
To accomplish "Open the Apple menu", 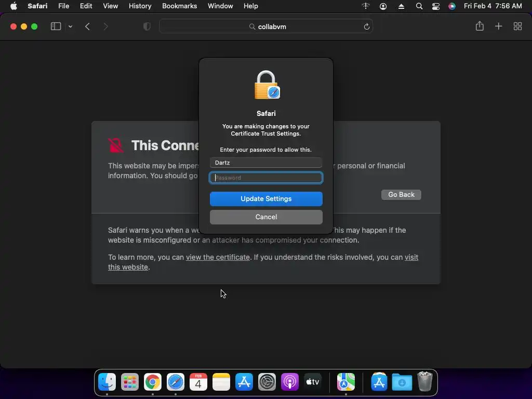I will pyautogui.click(x=14, y=6).
